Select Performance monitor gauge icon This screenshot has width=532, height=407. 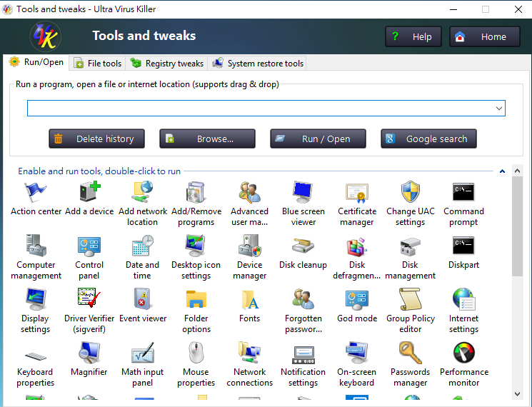[463, 353]
